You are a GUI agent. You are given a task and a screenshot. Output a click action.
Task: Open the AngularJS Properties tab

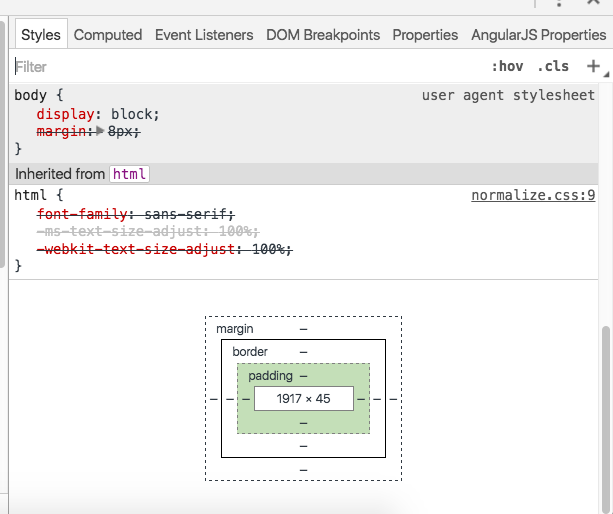pos(538,35)
